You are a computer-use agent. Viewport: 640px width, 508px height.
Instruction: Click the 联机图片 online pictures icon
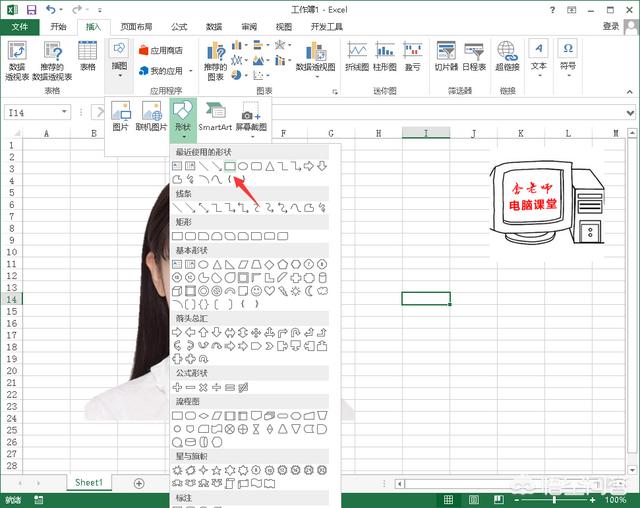click(152, 116)
